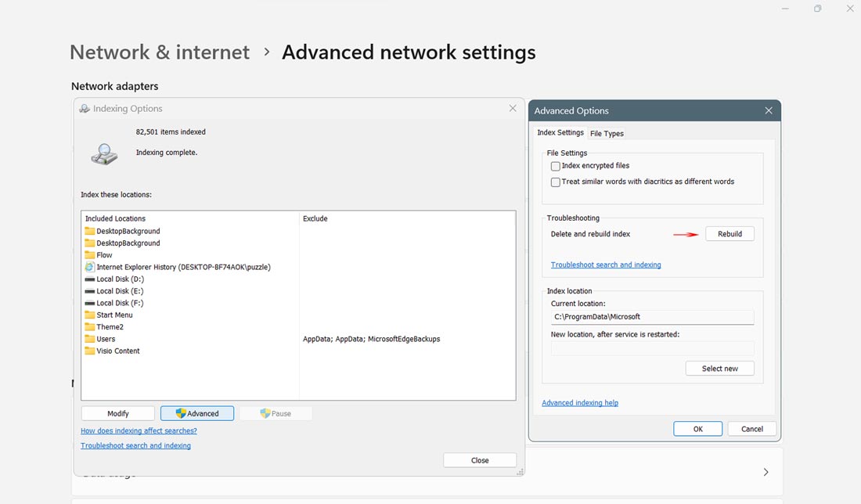Click the Visio Content folder icon
Screen dimensions: 861x504
point(90,351)
